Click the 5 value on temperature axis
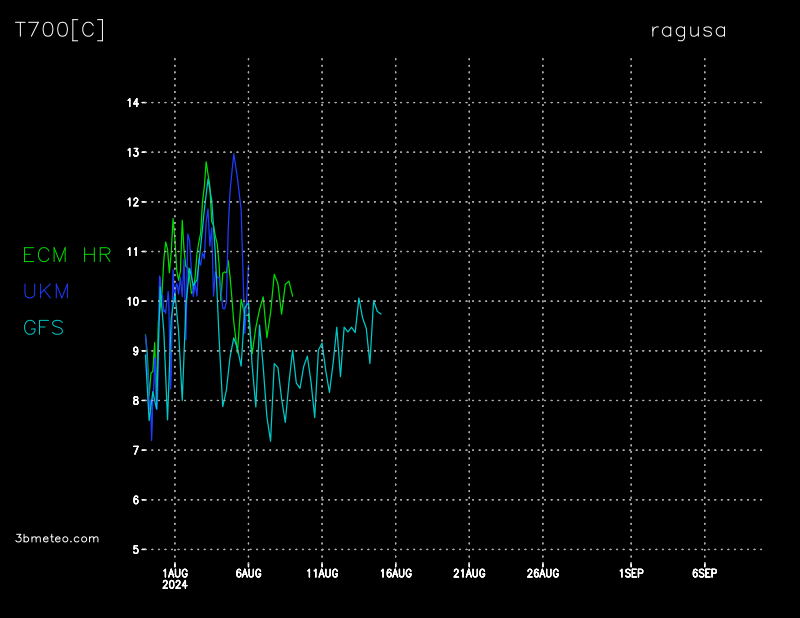Viewport: 800px width, 618px height. tap(135, 550)
